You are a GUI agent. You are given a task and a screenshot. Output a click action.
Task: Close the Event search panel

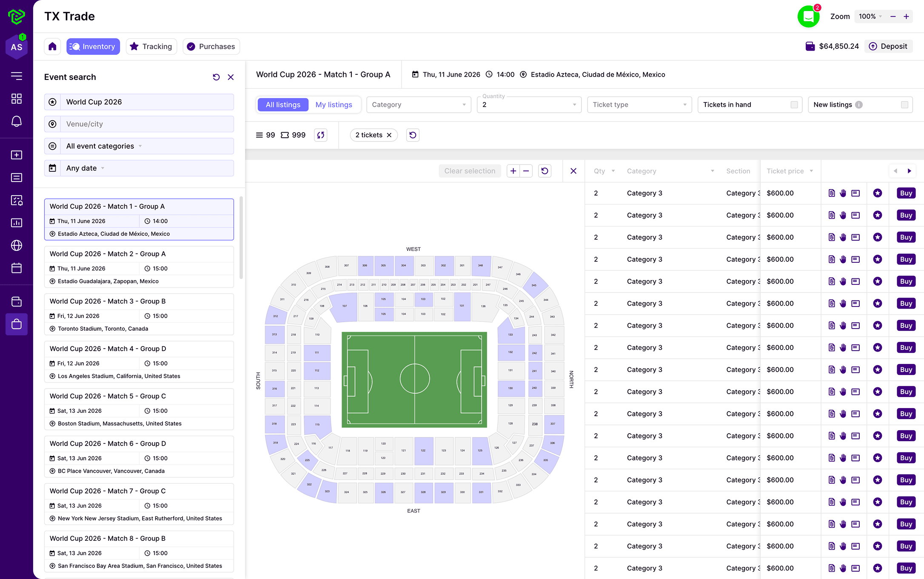coord(231,77)
